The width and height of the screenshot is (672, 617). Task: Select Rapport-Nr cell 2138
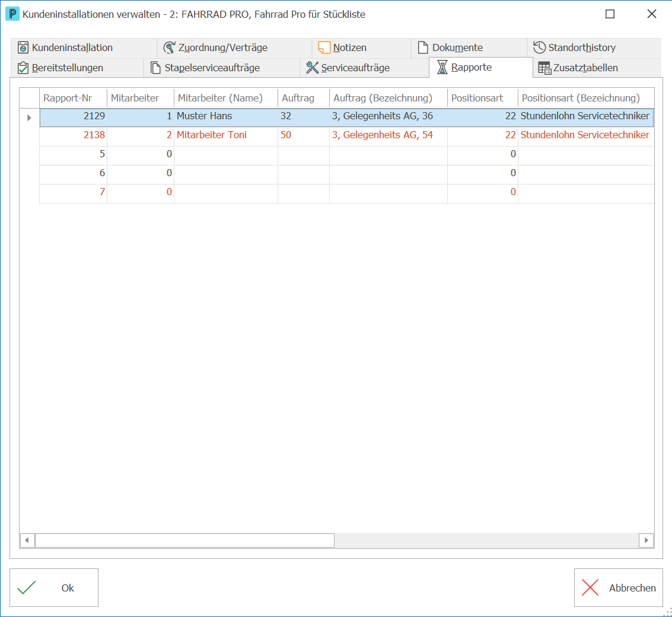coord(74,135)
